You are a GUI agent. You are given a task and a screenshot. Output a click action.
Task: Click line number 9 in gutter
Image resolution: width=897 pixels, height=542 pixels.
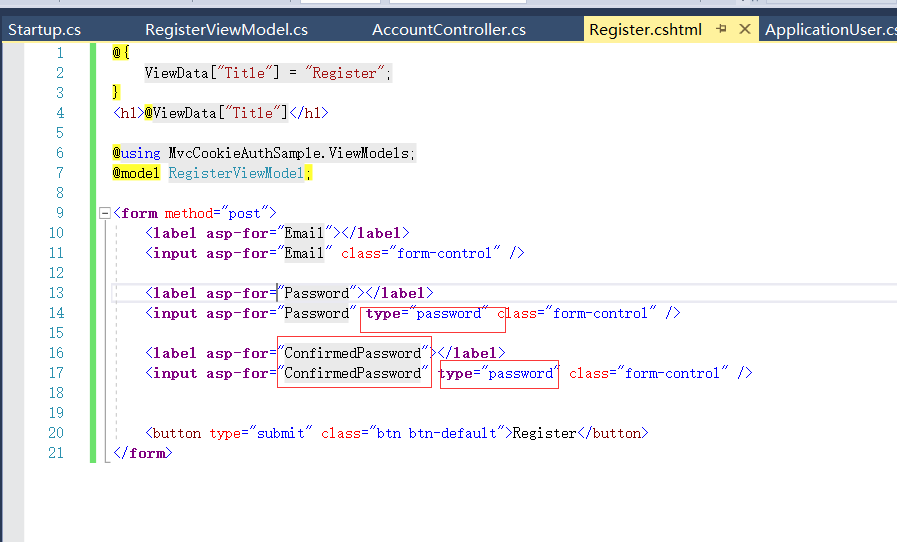pyautogui.click(x=60, y=213)
